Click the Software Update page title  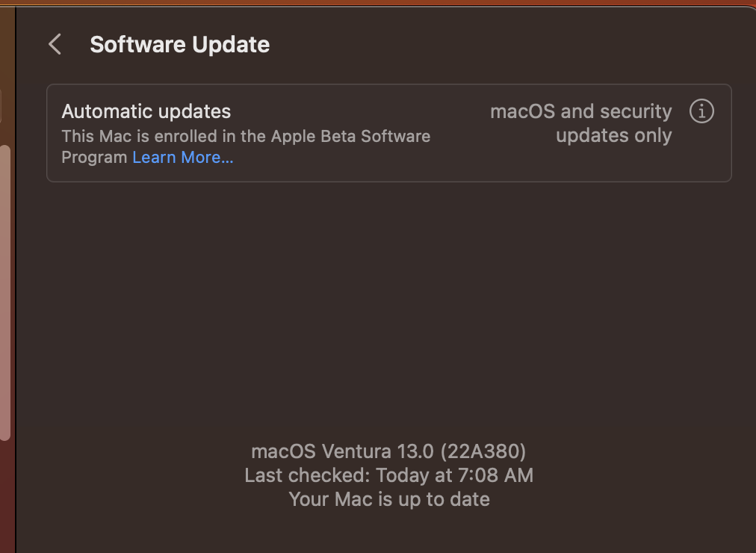[179, 45]
